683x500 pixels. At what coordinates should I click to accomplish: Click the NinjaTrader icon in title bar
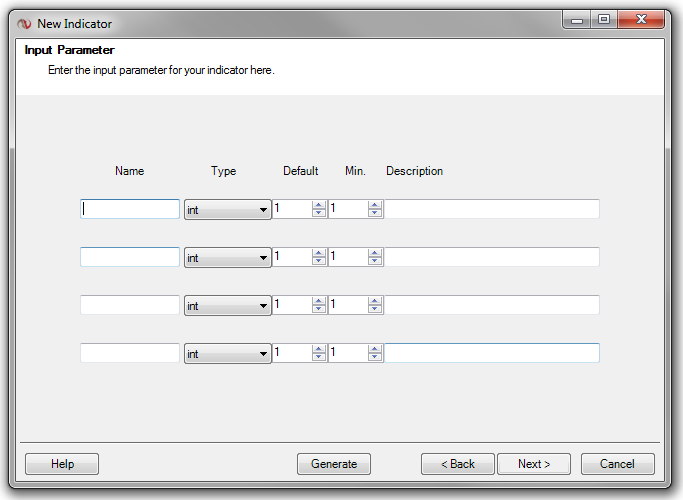coord(24,24)
